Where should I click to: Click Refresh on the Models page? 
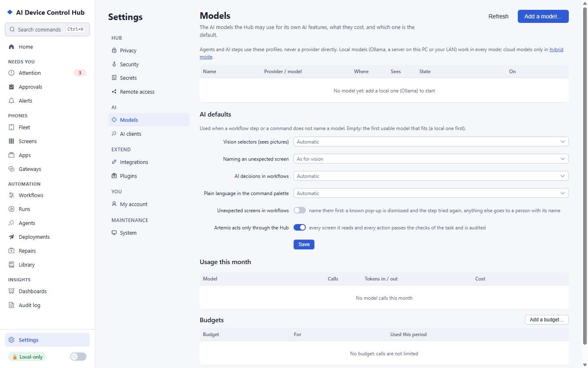[x=499, y=16]
